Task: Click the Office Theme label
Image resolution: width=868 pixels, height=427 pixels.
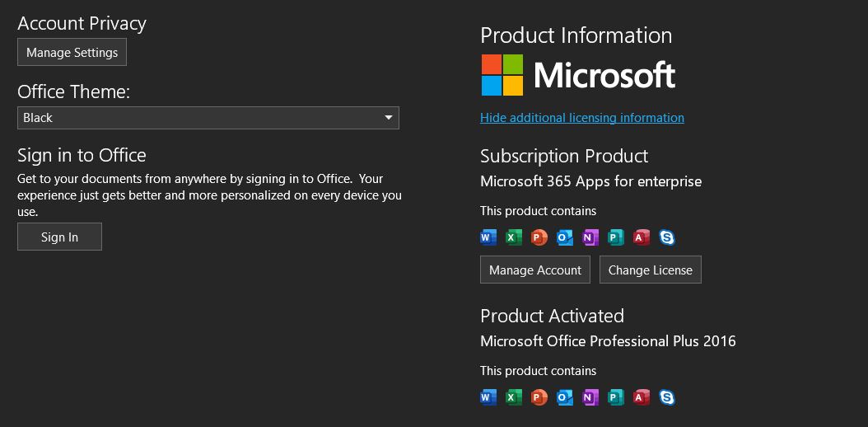Action: 73,91
